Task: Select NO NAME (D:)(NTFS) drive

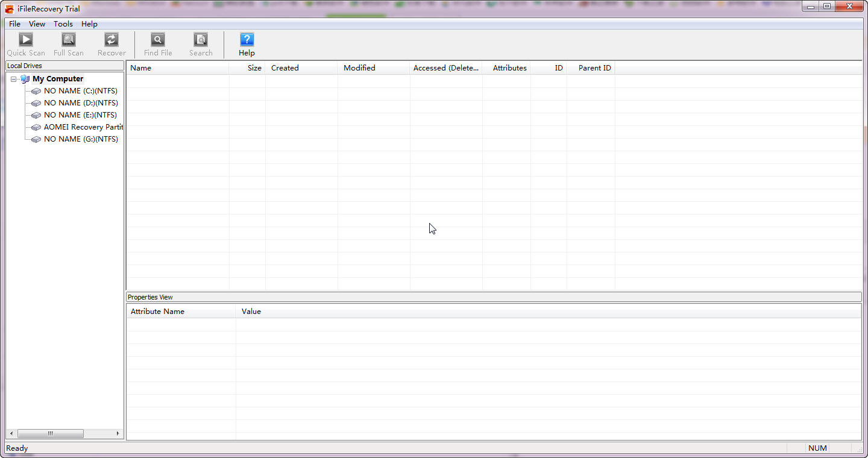Action: tap(81, 103)
